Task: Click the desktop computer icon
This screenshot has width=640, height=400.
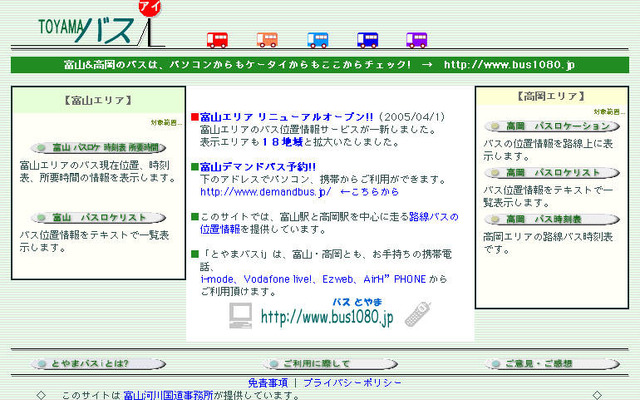Action: [x=240, y=316]
